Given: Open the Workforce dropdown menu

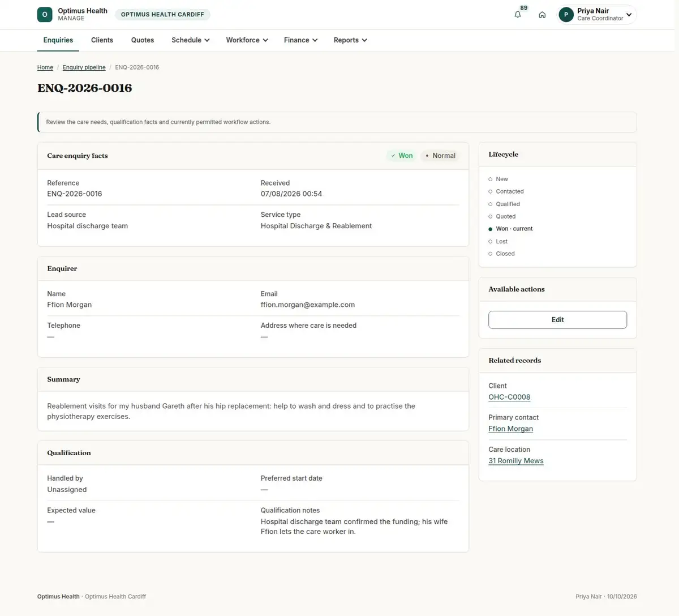Looking at the screenshot, I should [x=247, y=40].
